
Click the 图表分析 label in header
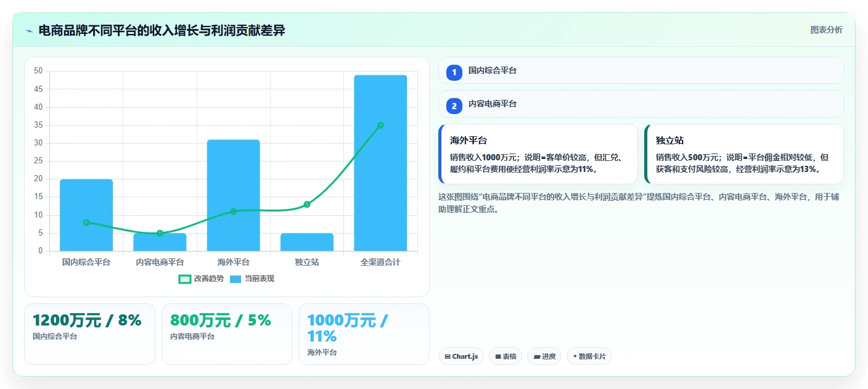[826, 30]
